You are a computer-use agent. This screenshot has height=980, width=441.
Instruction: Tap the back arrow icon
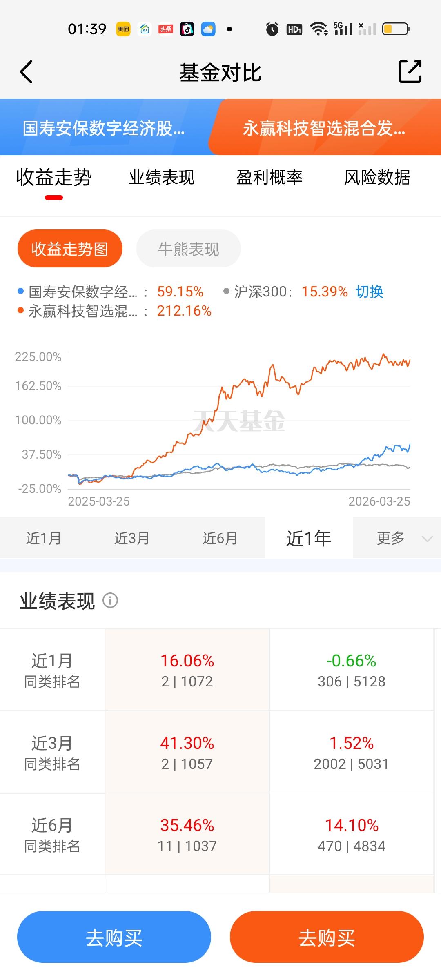pyautogui.click(x=26, y=72)
